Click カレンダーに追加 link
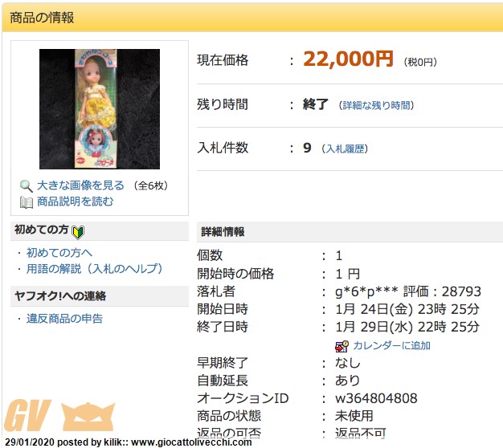This screenshot has width=503, height=448. (x=391, y=346)
